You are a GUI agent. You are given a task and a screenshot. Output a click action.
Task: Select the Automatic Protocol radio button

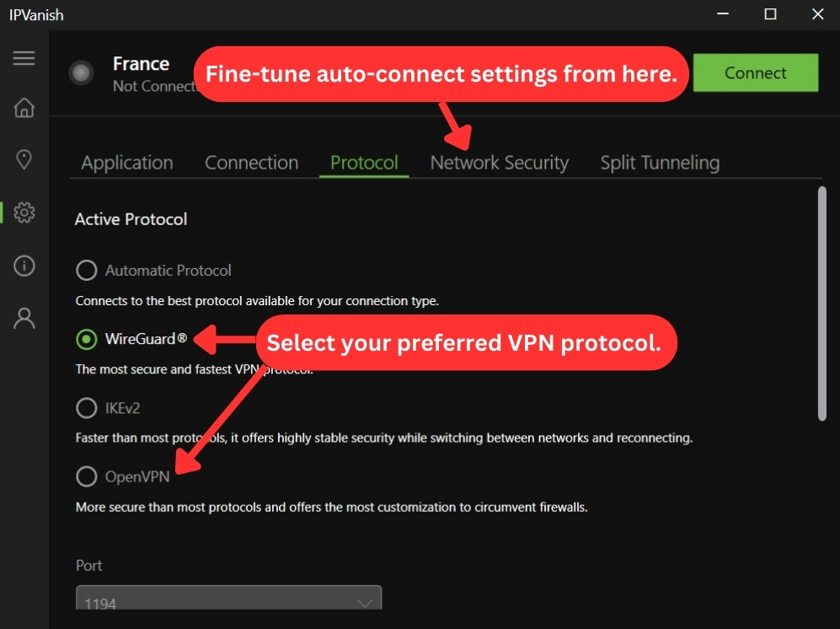click(86, 271)
